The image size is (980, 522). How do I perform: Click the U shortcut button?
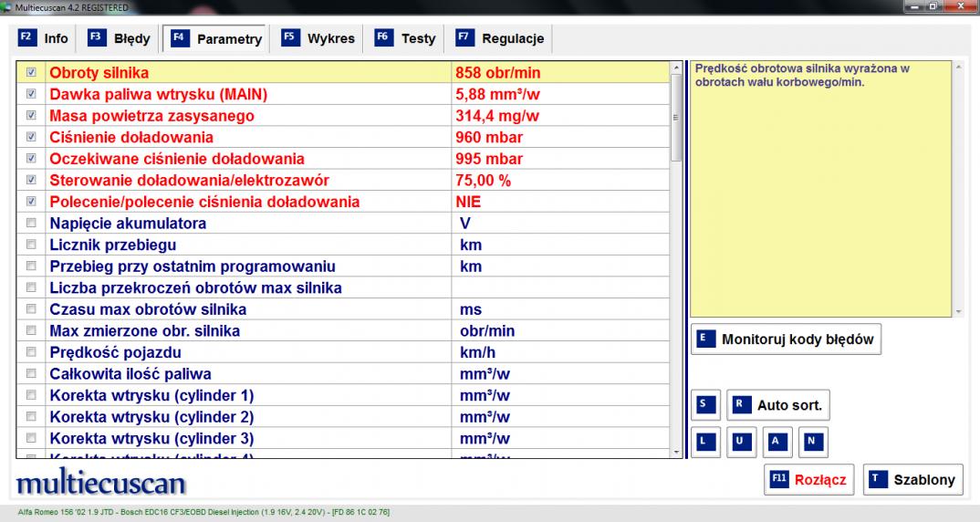click(x=740, y=442)
